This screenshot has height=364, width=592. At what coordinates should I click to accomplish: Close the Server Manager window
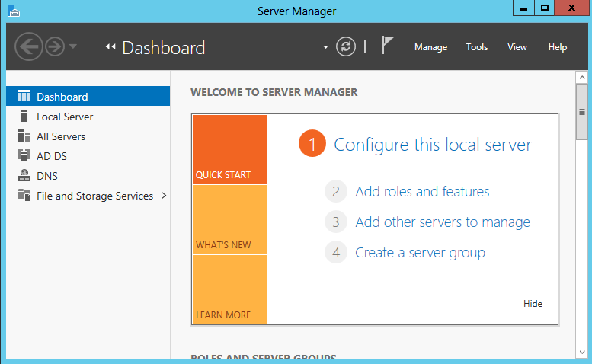[571, 8]
